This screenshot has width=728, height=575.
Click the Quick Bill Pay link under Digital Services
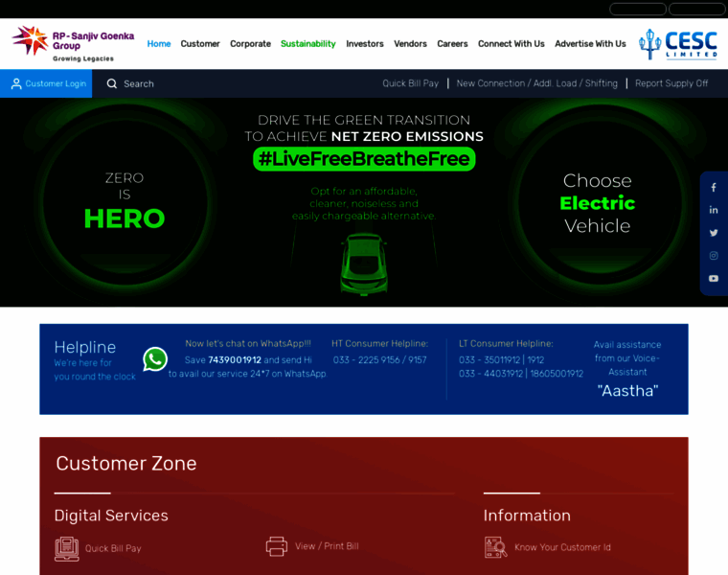(113, 548)
